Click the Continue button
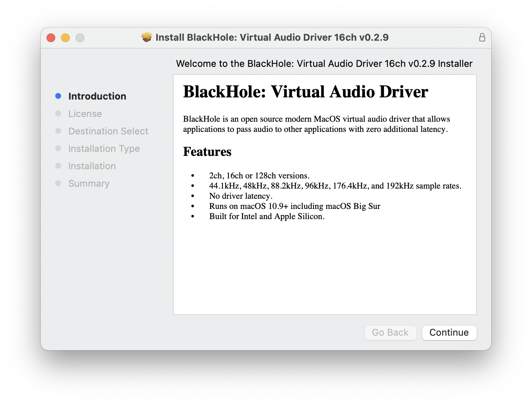The image size is (532, 404). point(449,332)
